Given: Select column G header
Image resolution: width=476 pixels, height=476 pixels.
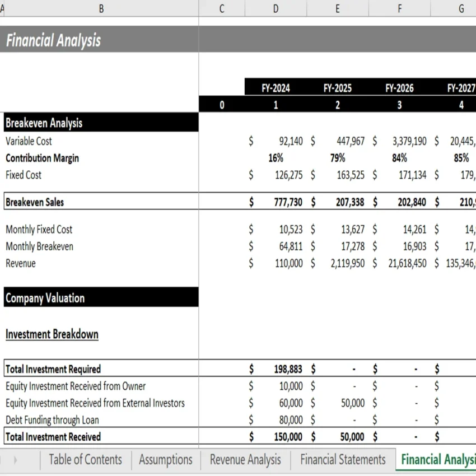Looking at the screenshot, I should (x=460, y=8).
